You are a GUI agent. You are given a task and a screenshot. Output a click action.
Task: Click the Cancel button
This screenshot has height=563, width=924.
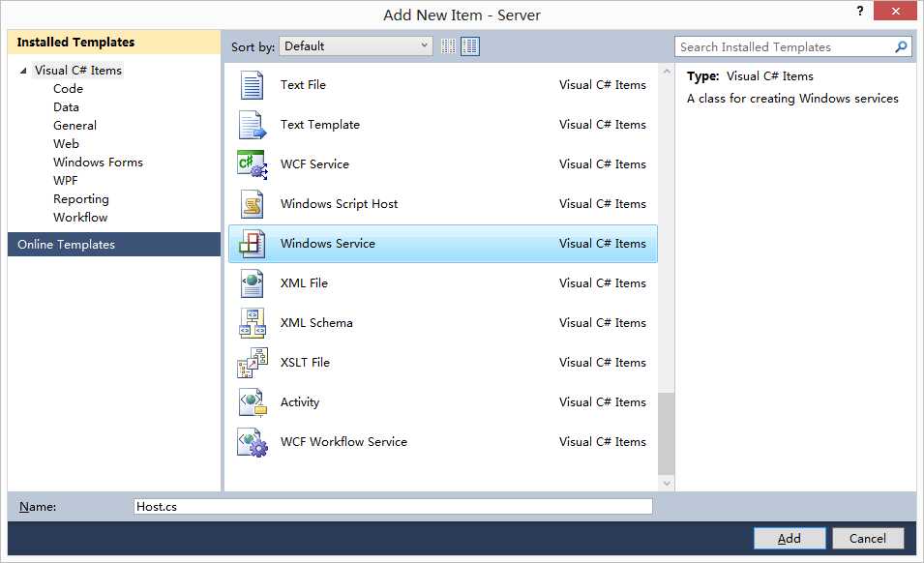(868, 538)
